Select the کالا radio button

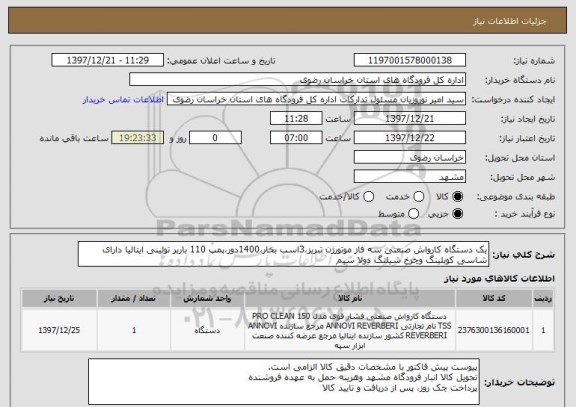pyautogui.click(x=457, y=197)
